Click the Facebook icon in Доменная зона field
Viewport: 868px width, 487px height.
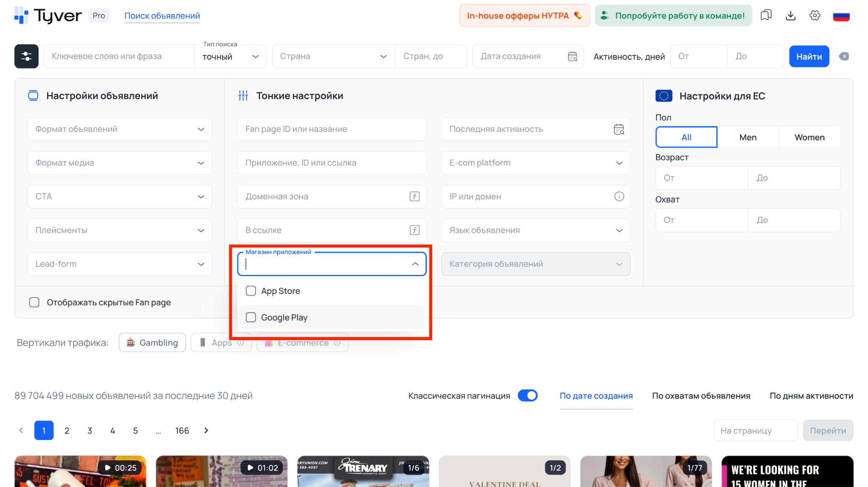point(414,196)
